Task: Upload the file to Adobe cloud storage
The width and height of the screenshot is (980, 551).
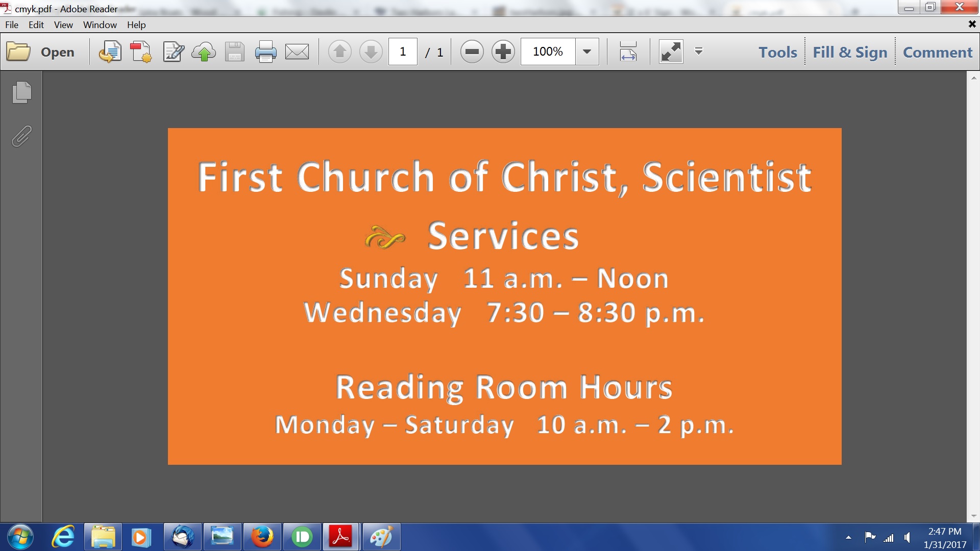Action: pyautogui.click(x=204, y=52)
